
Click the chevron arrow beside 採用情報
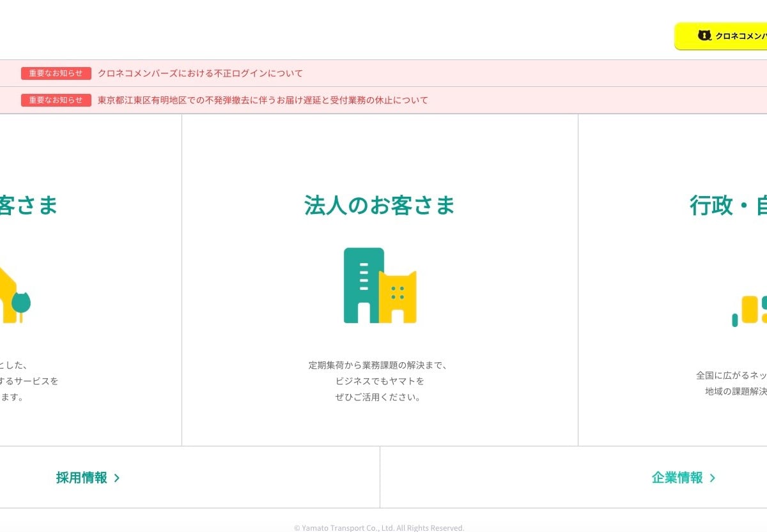click(x=117, y=478)
